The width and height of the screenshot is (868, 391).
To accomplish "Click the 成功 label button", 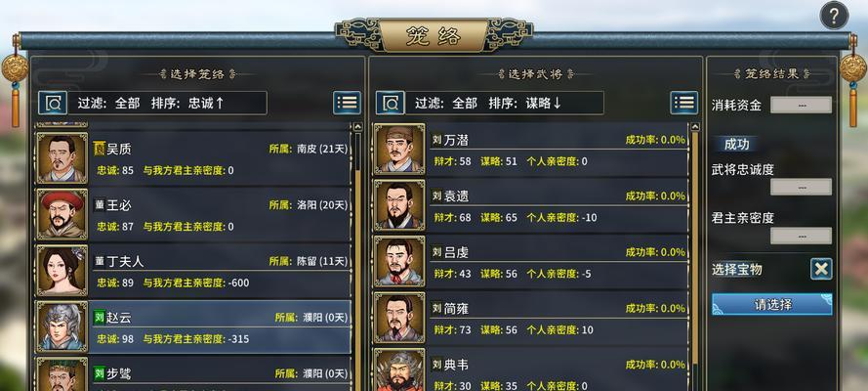I will pyautogui.click(x=736, y=144).
